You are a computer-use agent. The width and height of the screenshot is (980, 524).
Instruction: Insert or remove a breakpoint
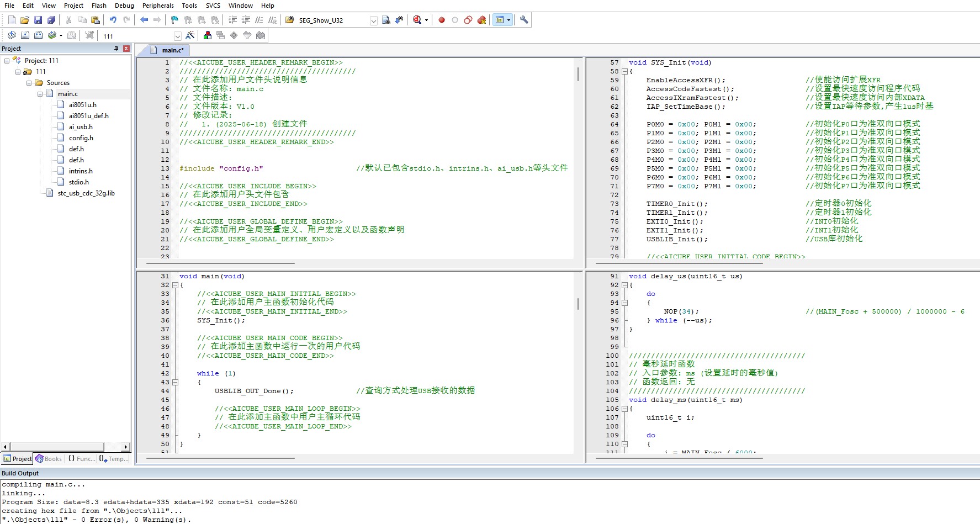(x=442, y=20)
